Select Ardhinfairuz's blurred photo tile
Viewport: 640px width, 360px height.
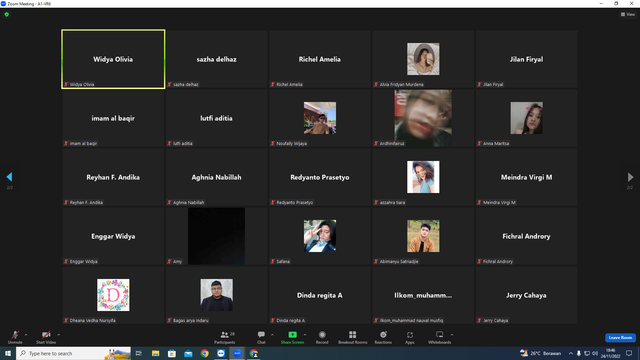[423, 118]
